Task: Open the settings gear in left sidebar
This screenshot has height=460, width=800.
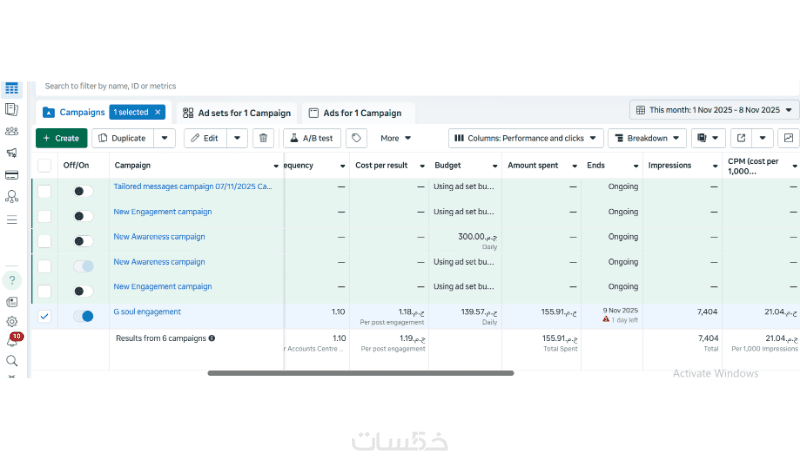Action: pos(12,322)
